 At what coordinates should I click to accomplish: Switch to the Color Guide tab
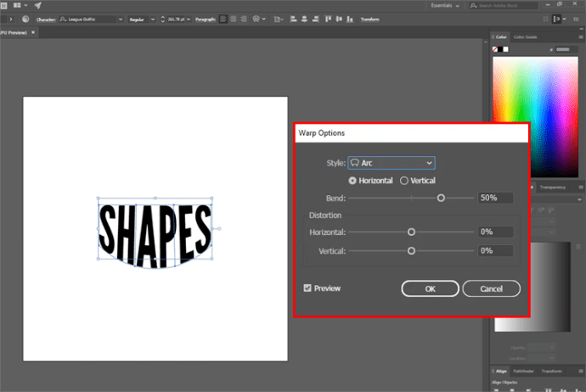[524, 37]
